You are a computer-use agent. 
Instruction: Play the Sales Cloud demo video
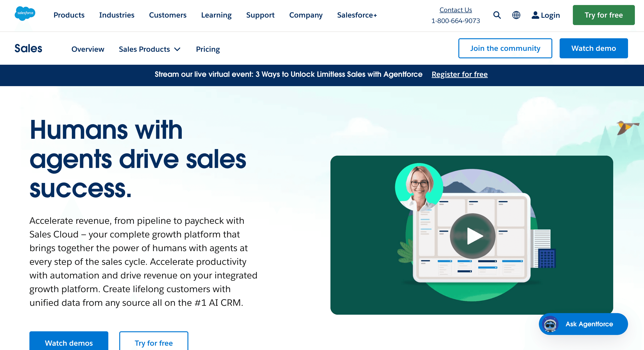pyautogui.click(x=473, y=236)
